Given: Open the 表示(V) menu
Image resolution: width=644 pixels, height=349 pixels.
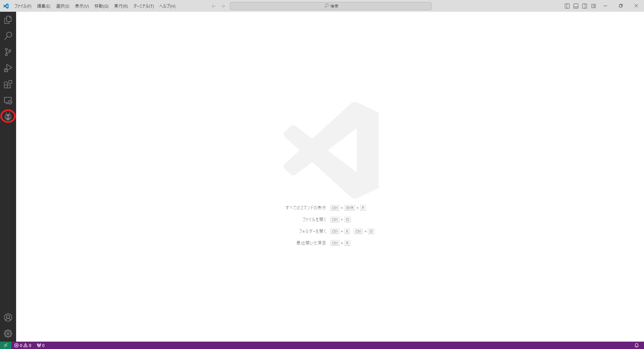Looking at the screenshot, I should pyautogui.click(x=82, y=6).
